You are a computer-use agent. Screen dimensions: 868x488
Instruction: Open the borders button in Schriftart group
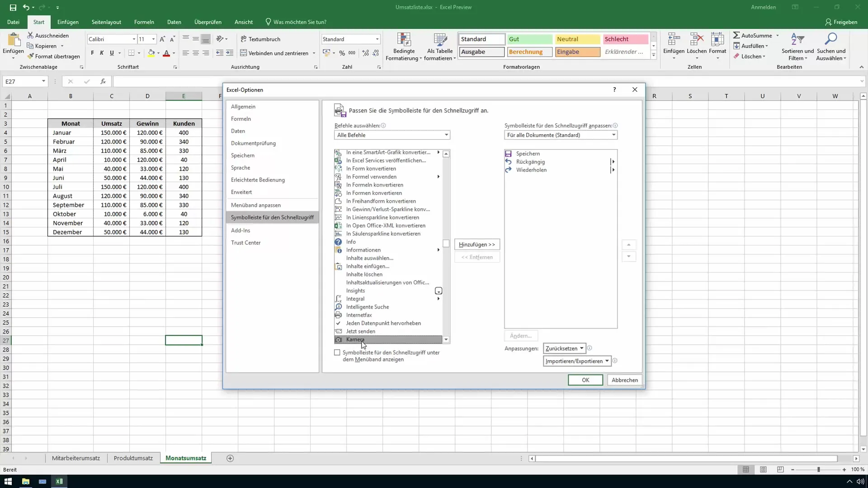tap(131, 53)
